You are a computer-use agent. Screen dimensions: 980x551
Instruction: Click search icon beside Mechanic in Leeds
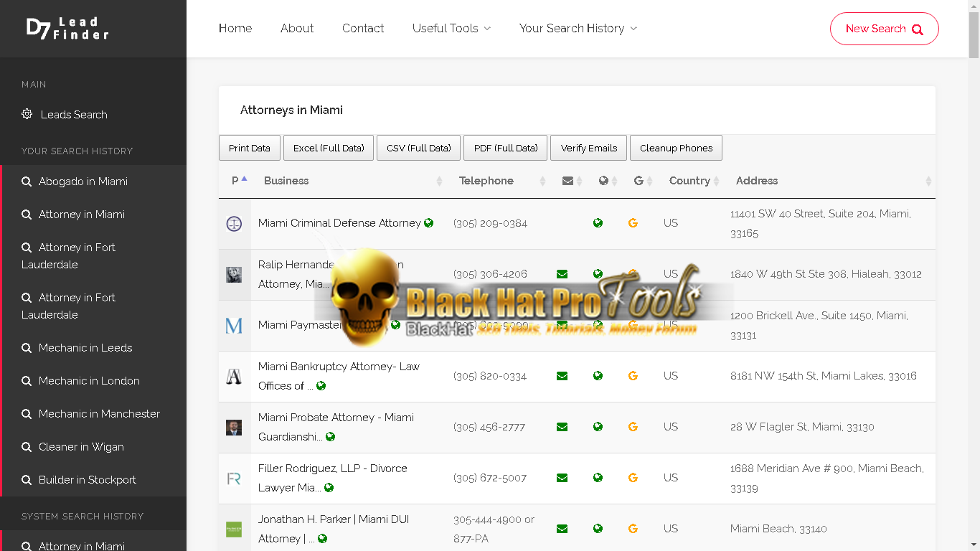(x=27, y=348)
